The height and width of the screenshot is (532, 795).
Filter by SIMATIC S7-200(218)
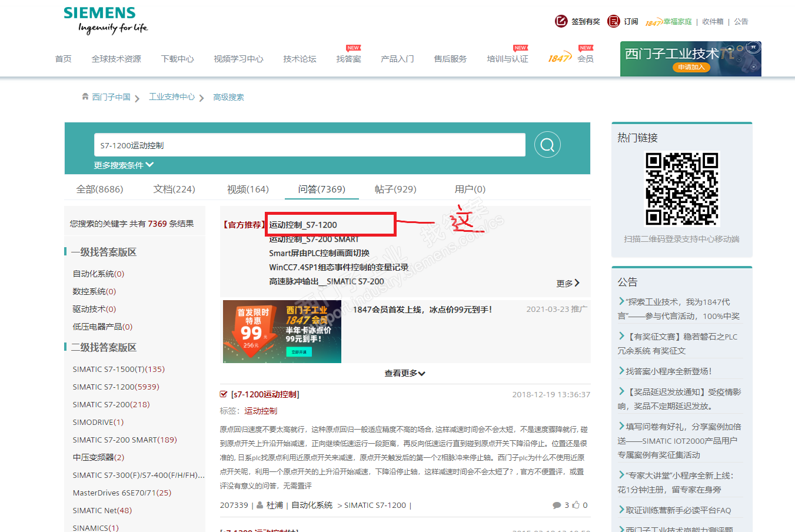(111, 404)
